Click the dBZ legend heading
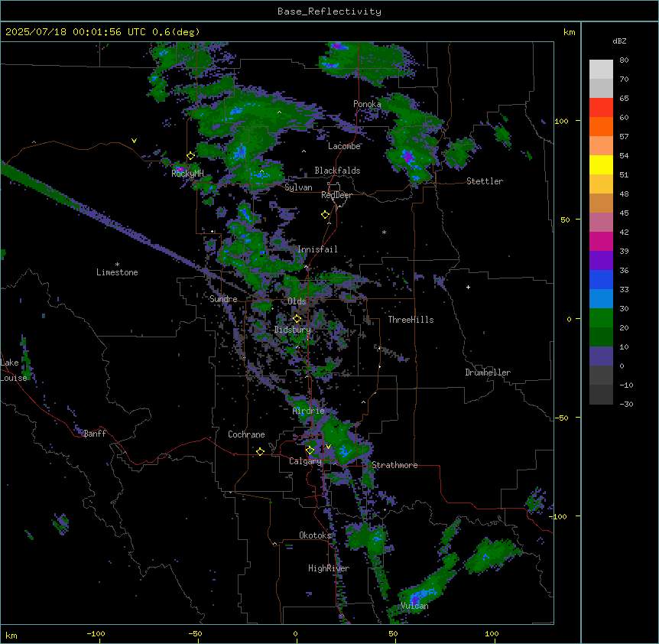The width and height of the screenshot is (659, 644). click(x=619, y=41)
